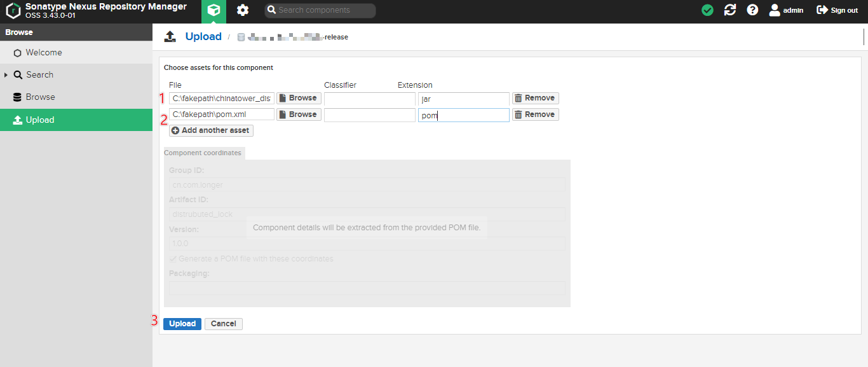This screenshot has height=367, width=868.
Task: Click the blue Upload button
Action: 182,324
